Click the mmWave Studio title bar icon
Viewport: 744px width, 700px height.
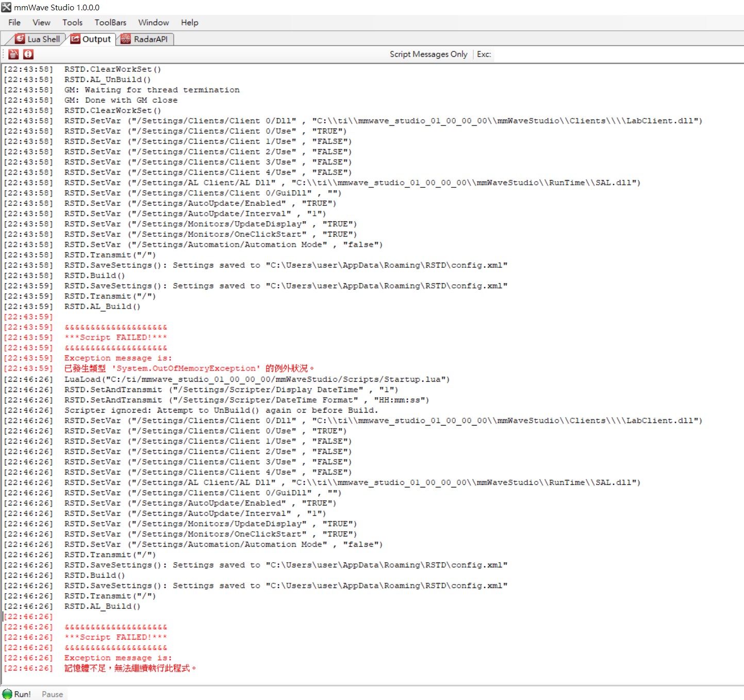coord(6,7)
